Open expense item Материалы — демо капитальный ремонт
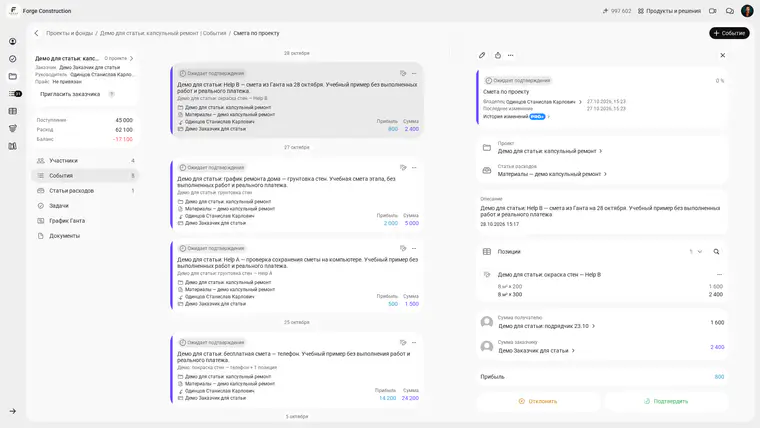 pyautogui.click(x=552, y=174)
